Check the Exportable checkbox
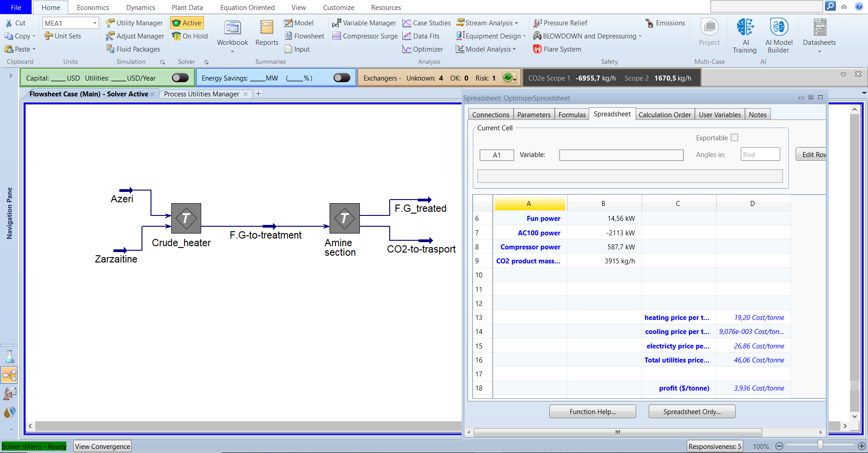The image size is (868, 453). pyautogui.click(x=734, y=138)
